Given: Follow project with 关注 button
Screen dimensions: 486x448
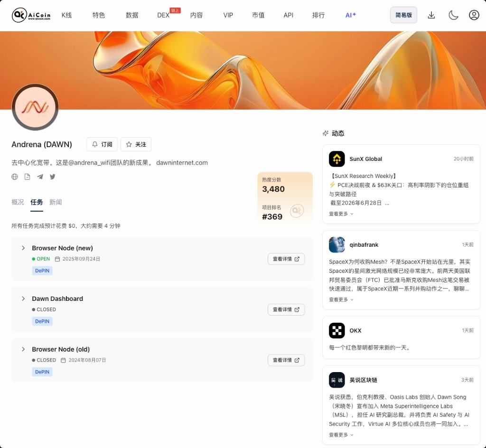Looking at the screenshot, I should click(136, 144).
